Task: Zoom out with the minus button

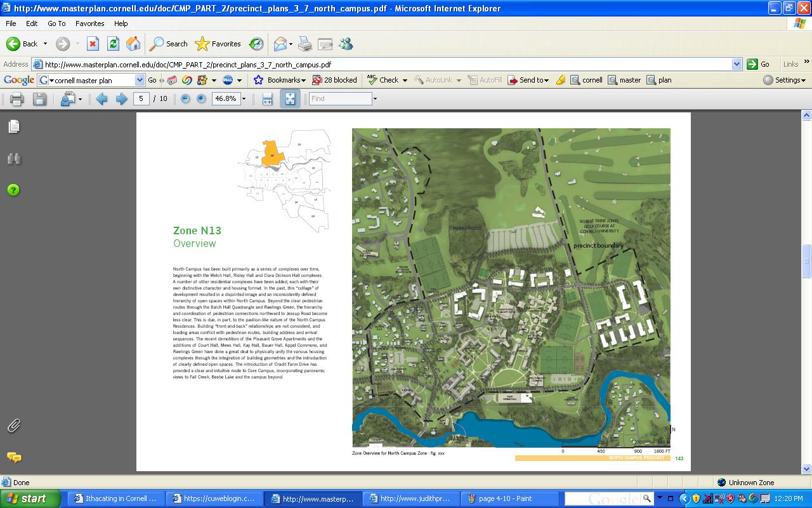Action: pos(185,98)
